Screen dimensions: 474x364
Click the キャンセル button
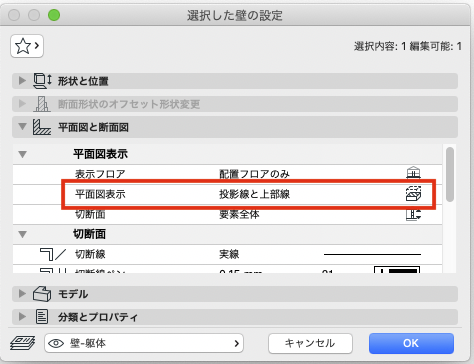click(x=310, y=343)
